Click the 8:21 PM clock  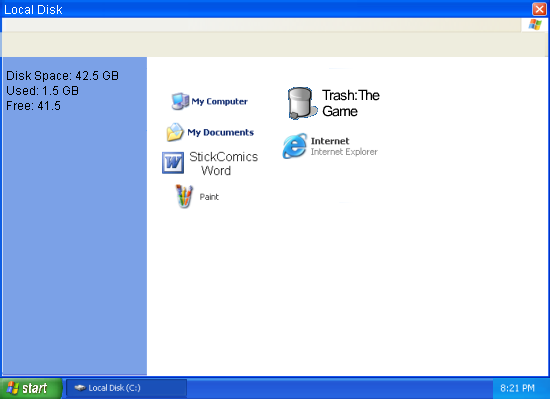pos(517,388)
